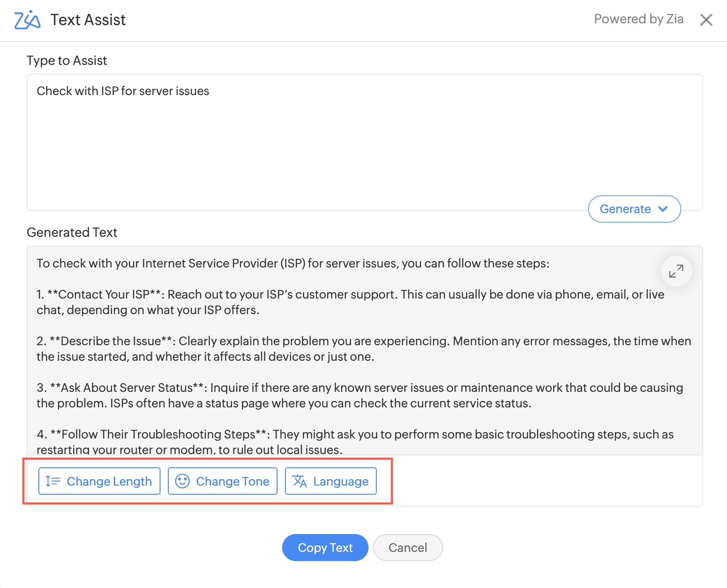Click the line-height icon on Change Length

tap(53, 481)
